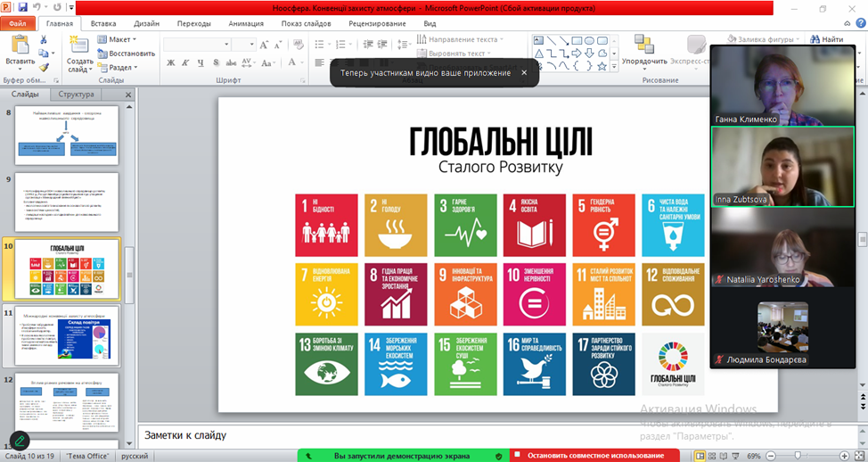
Task: Toggle italic (К) text formatting
Action: (x=184, y=62)
